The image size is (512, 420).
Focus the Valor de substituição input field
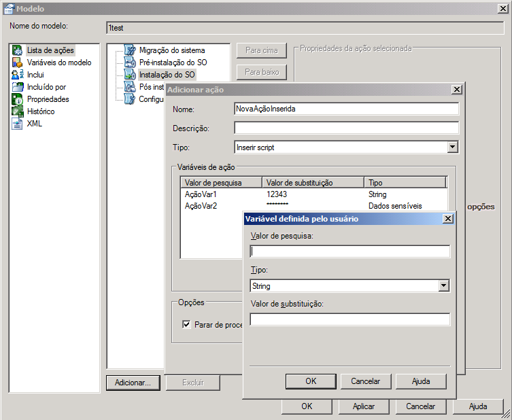[350, 319]
